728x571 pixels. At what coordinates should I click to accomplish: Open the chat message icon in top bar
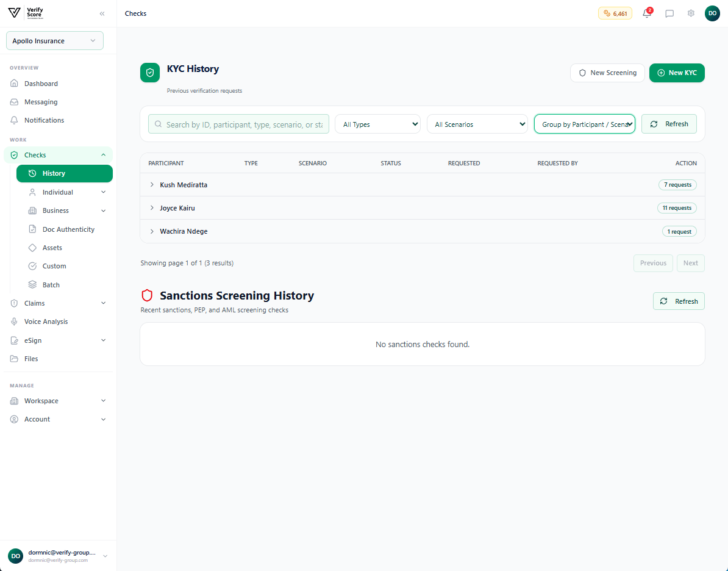[x=669, y=13]
